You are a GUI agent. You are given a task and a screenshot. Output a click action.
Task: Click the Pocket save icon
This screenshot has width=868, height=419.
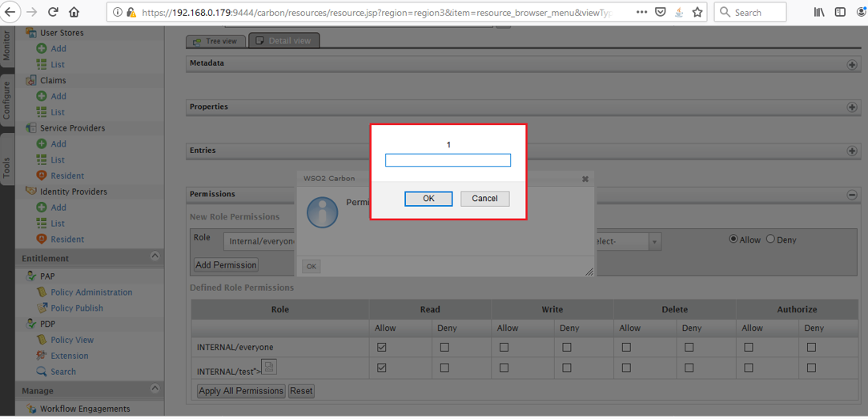coord(661,12)
